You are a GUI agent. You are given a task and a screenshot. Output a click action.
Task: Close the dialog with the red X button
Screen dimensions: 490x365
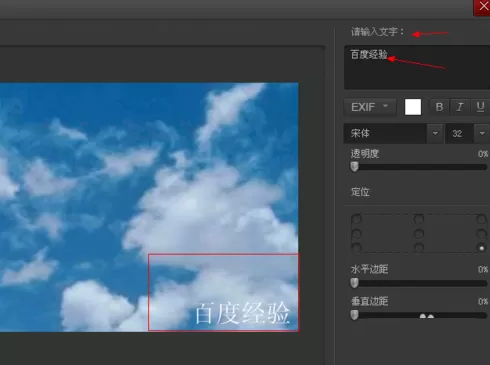tap(482, 7)
